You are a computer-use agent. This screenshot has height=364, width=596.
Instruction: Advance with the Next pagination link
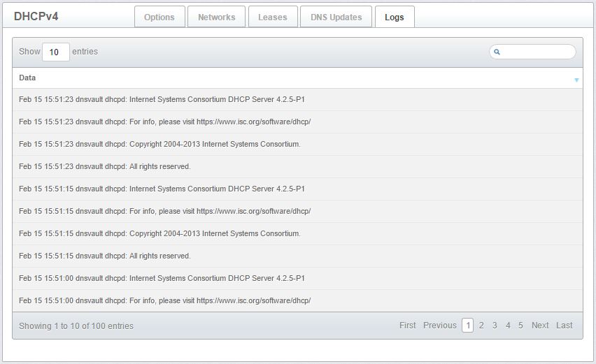coord(540,326)
